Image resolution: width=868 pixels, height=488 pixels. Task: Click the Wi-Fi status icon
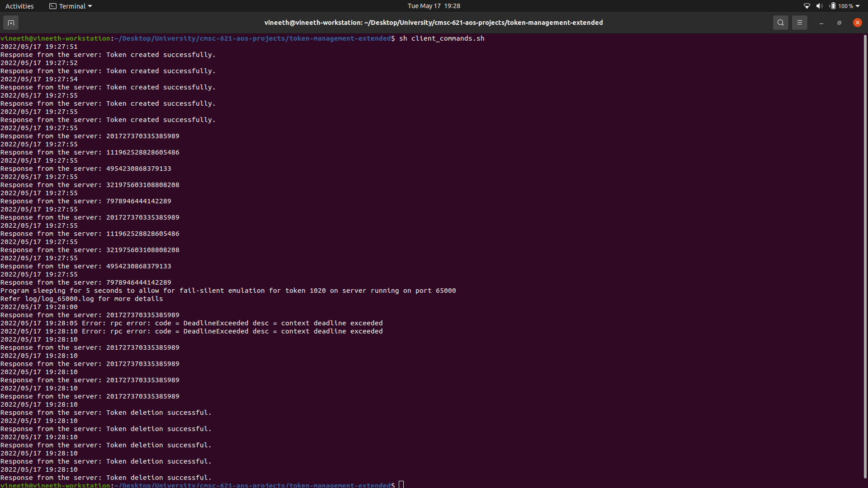tap(807, 6)
